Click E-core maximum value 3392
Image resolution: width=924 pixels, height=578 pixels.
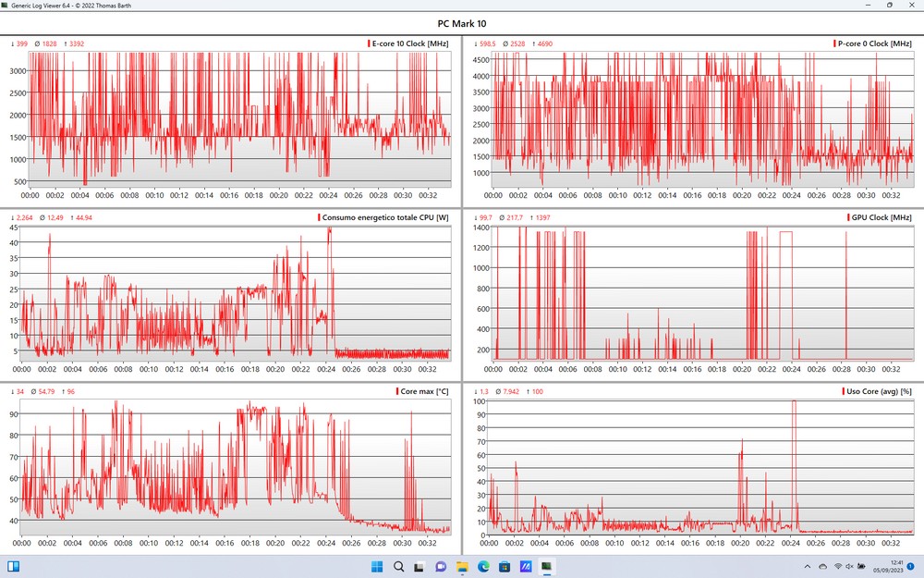[77, 43]
